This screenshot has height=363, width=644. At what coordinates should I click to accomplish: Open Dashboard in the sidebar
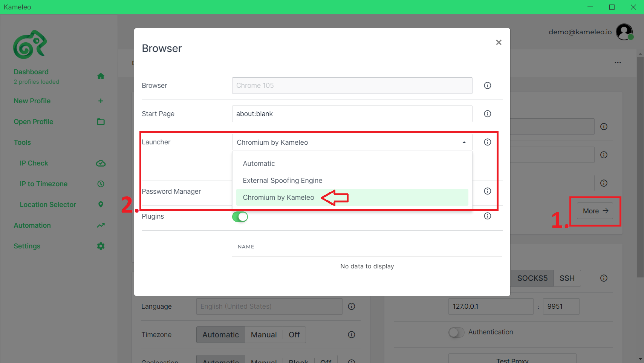point(31,72)
